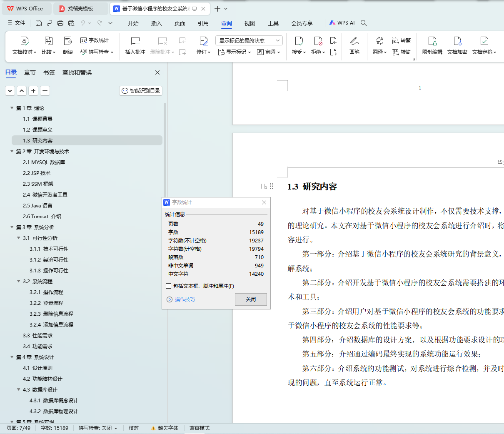Switch to 章节 navigation tab
The height and width of the screenshot is (434, 504).
pyautogui.click(x=30, y=72)
